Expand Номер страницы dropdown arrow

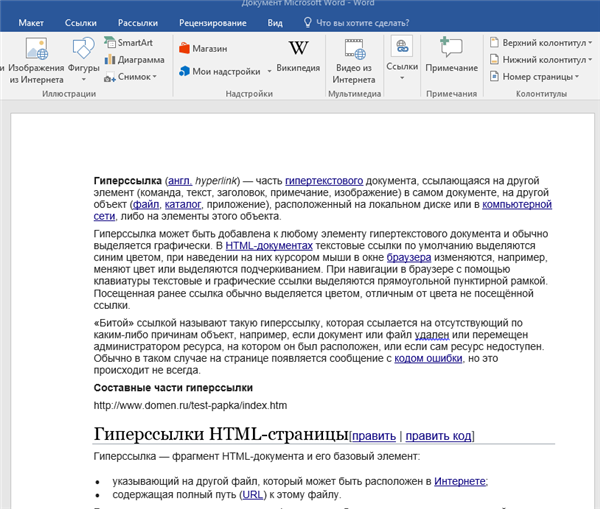577,77
